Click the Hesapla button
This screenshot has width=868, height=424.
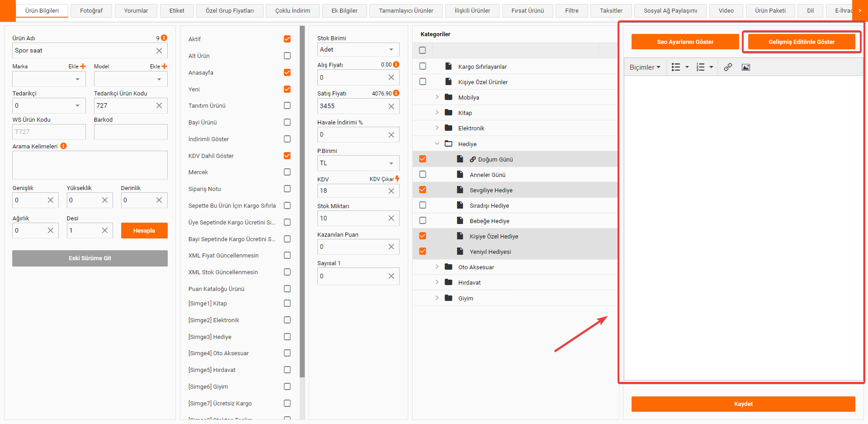(144, 230)
